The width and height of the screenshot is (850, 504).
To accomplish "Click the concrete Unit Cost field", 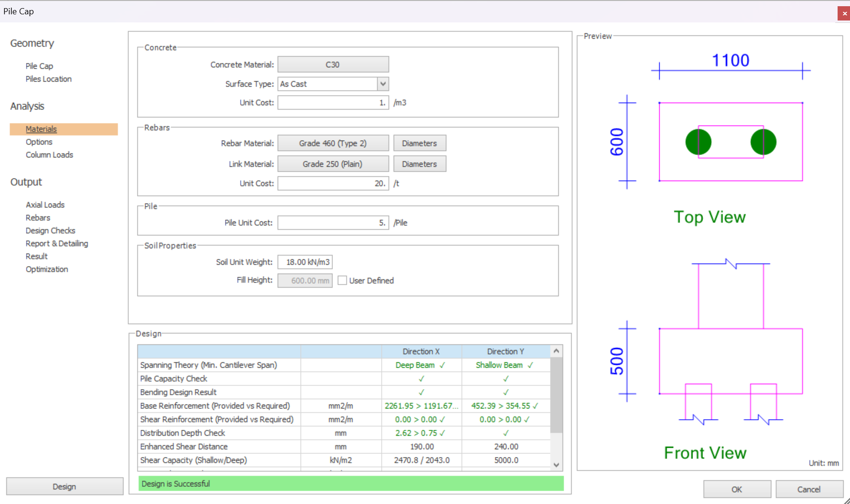I will pyautogui.click(x=333, y=103).
